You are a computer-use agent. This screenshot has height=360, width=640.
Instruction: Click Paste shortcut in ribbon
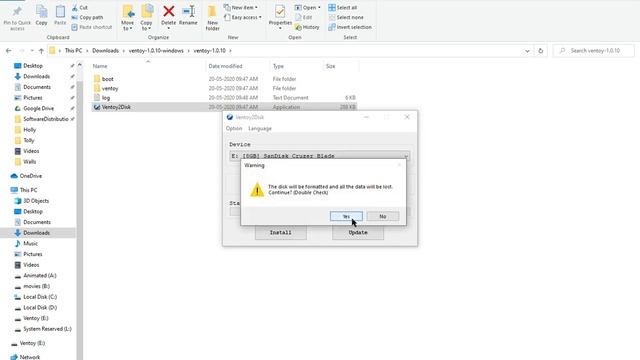(92, 27)
